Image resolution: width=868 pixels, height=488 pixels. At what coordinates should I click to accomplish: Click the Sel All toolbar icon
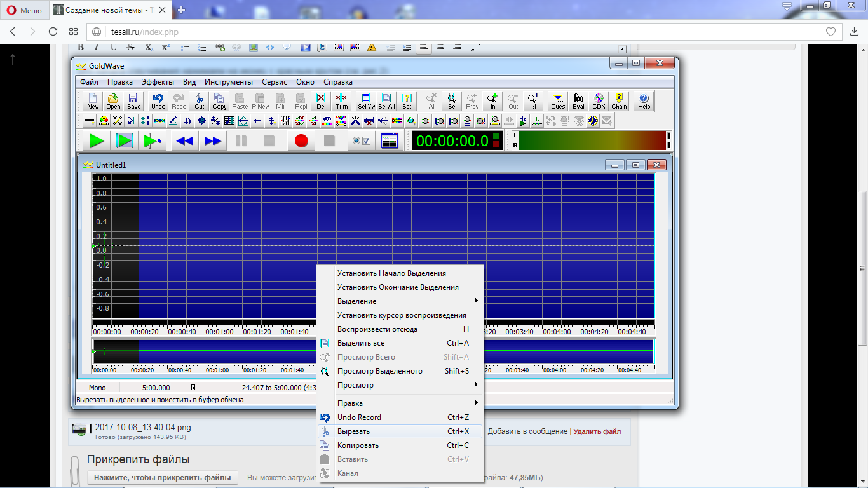coord(386,101)
